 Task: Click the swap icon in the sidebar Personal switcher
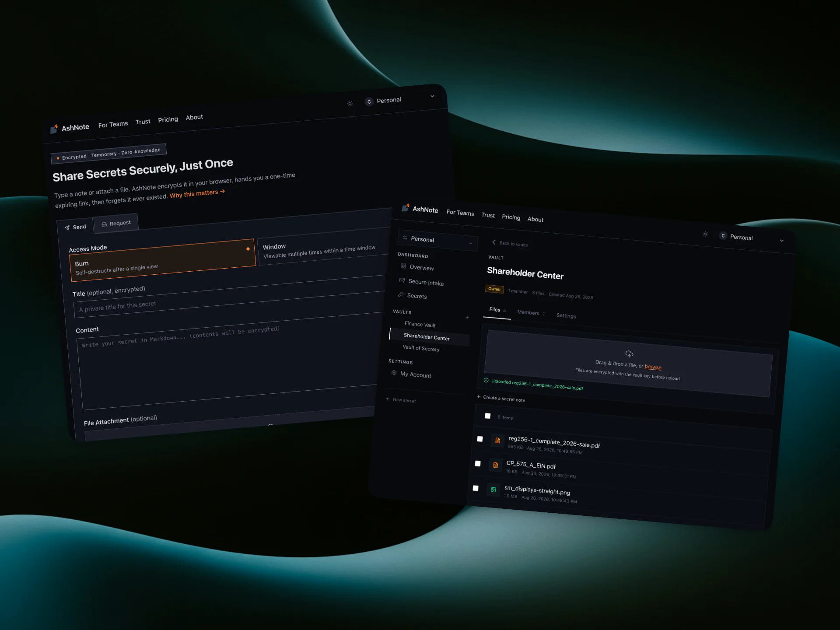coord(405,238)
